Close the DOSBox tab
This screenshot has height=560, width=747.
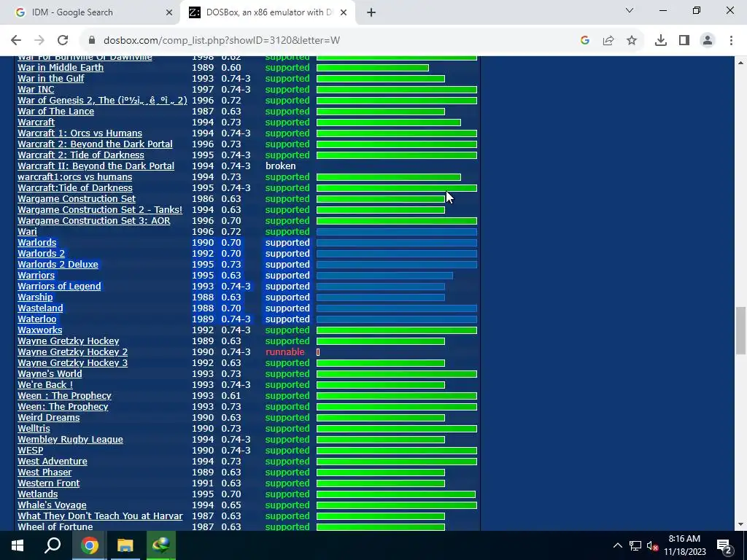[344, 12]
